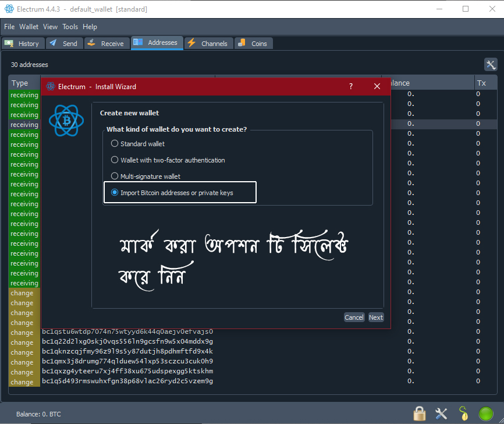Image resolution: width=504 pixels, height=424 pixels.
Task: Click the Type column header
Action: [x=24, y=83]
